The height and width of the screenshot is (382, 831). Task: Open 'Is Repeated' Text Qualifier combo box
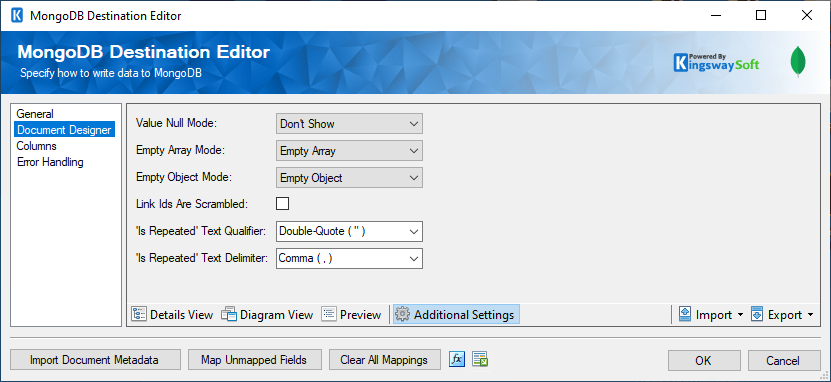(349, 232)
